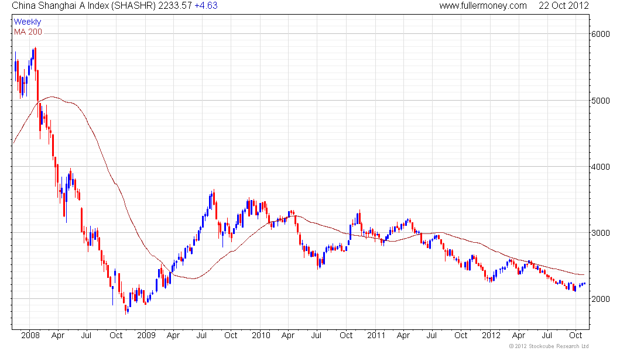Click the 6000 price axis label
This screenshot has height=351, width=644.
(x=601, y=34)
